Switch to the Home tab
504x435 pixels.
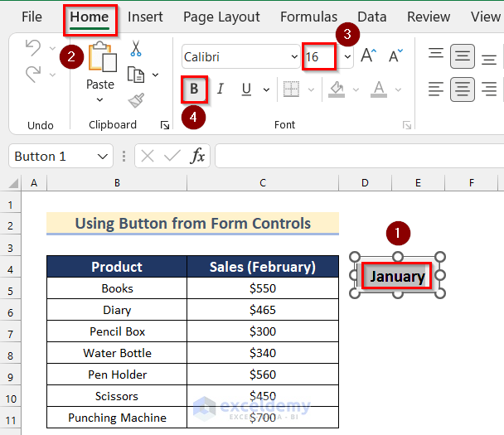coord(90,17)
